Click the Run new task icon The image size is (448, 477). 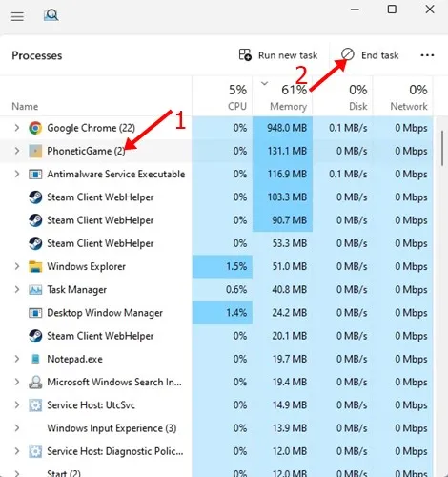coord(245,54)
